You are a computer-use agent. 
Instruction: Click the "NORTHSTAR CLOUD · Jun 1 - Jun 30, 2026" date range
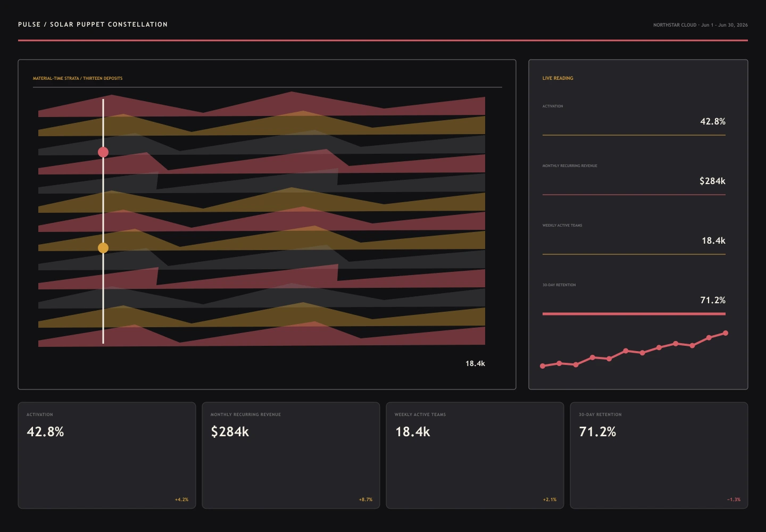(x=701, y=25)
